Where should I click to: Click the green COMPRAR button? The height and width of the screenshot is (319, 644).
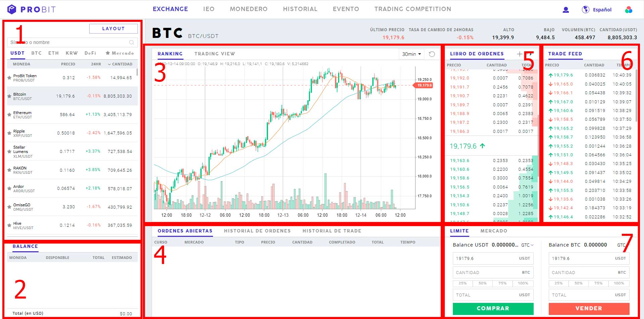pos(493,309)
